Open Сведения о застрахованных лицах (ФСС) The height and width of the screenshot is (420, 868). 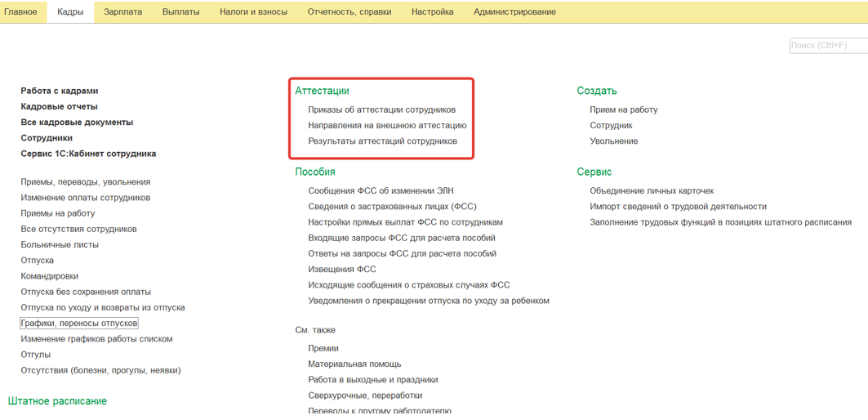click(392, 207)
